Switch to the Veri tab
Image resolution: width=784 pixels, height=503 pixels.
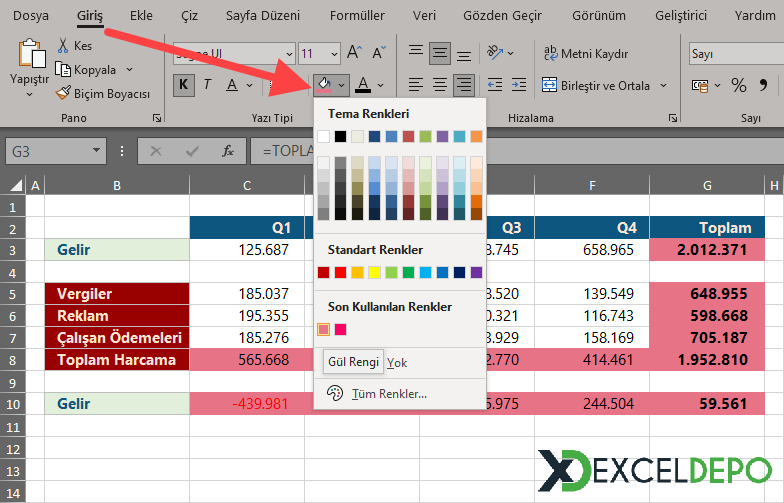(x=424, y=16)
